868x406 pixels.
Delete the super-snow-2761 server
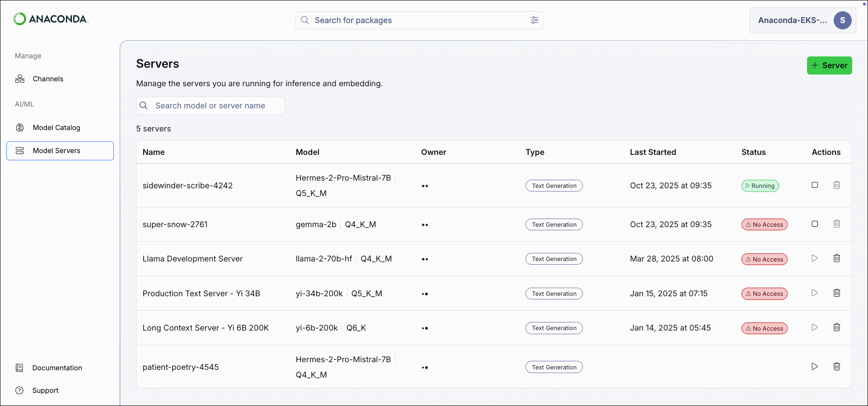click(837, 224)
